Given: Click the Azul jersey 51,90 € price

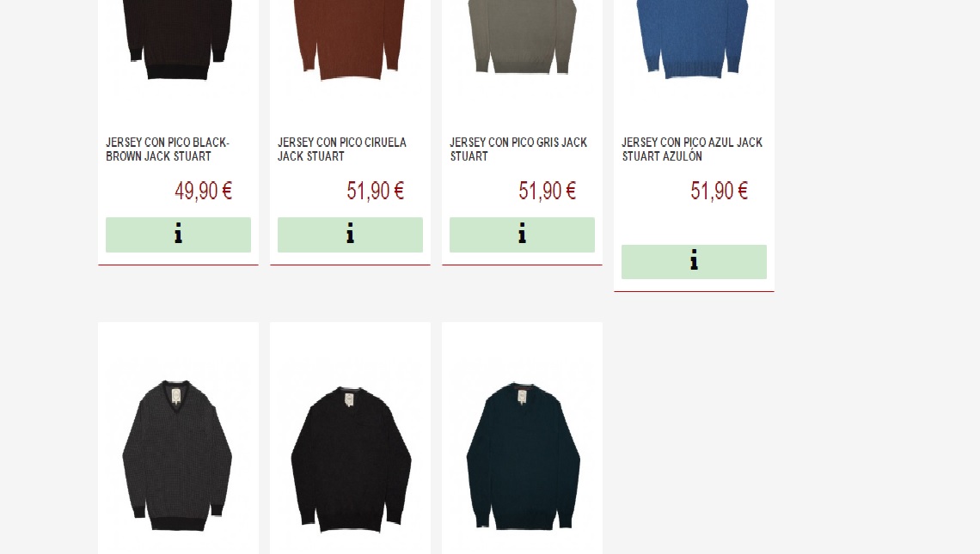Looking at the screenshot, I should (719, 191).
